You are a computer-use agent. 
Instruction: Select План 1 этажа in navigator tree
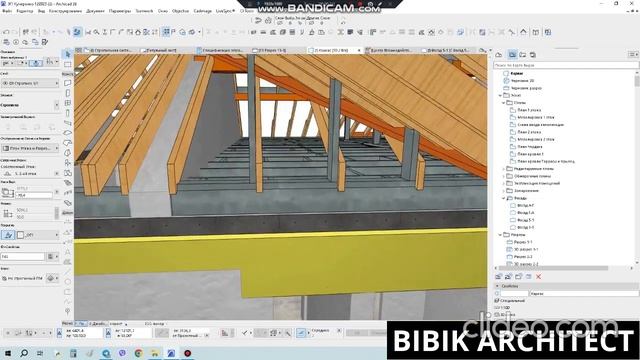pos(529,110)
